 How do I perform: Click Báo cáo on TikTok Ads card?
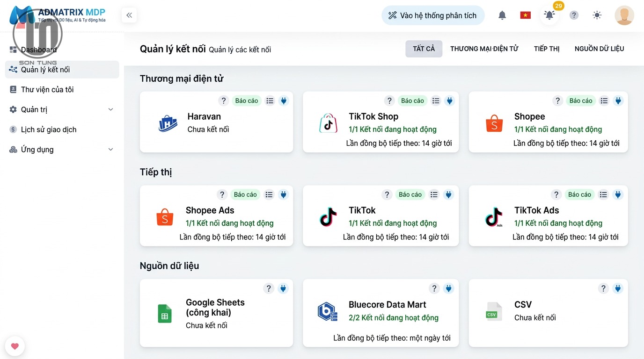coord(580,194)
